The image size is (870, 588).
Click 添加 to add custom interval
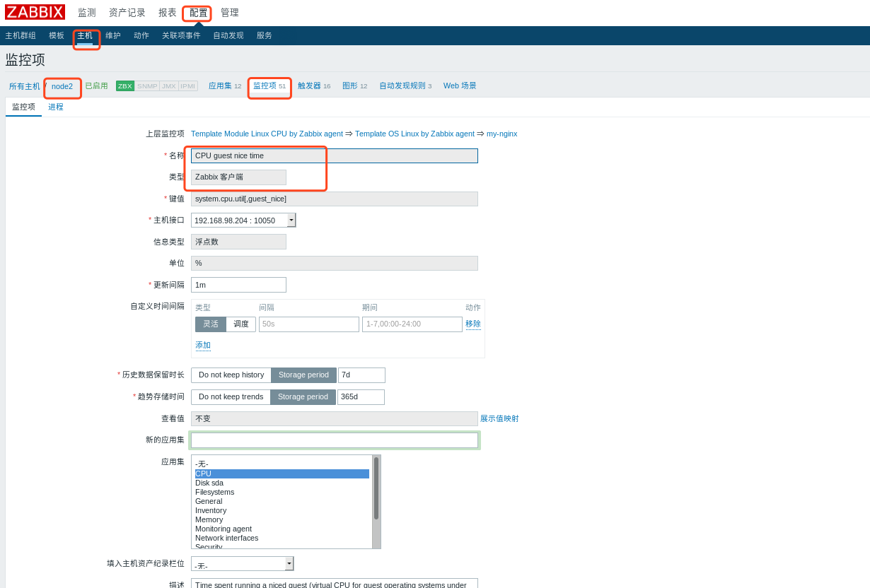point(203,345)
